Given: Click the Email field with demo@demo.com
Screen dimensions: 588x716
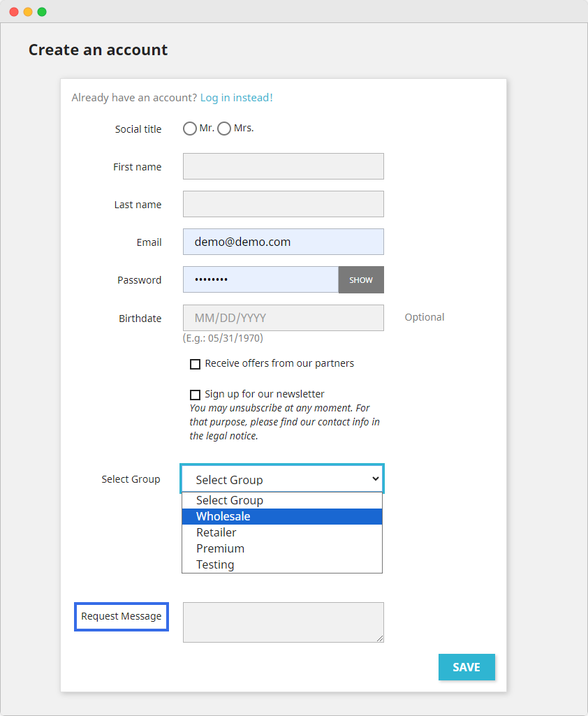Looking at the screenshot, I should [x=283, y=242].
